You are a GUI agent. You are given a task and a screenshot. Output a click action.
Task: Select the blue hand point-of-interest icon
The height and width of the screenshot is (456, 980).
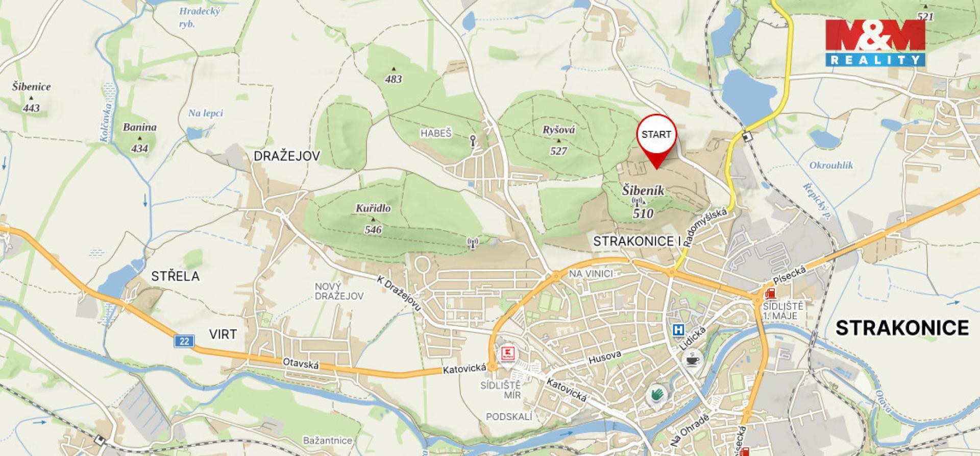coord(657,395)
